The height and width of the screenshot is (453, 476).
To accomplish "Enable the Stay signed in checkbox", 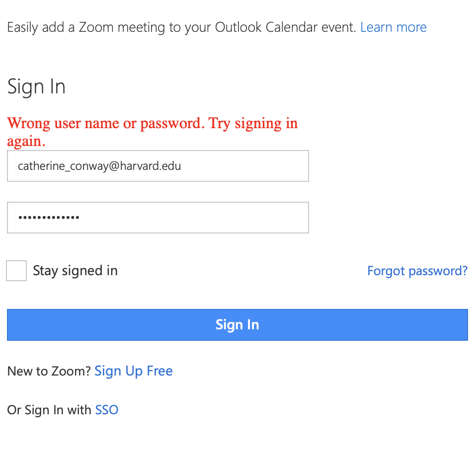I will tap(16, 271).
